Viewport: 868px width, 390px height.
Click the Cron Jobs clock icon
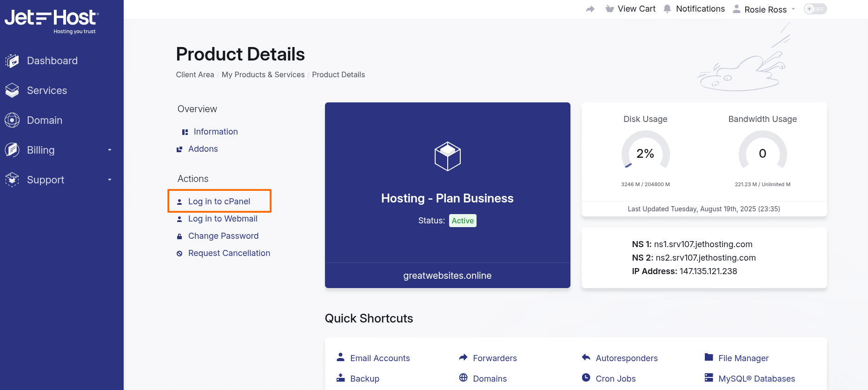586,378
